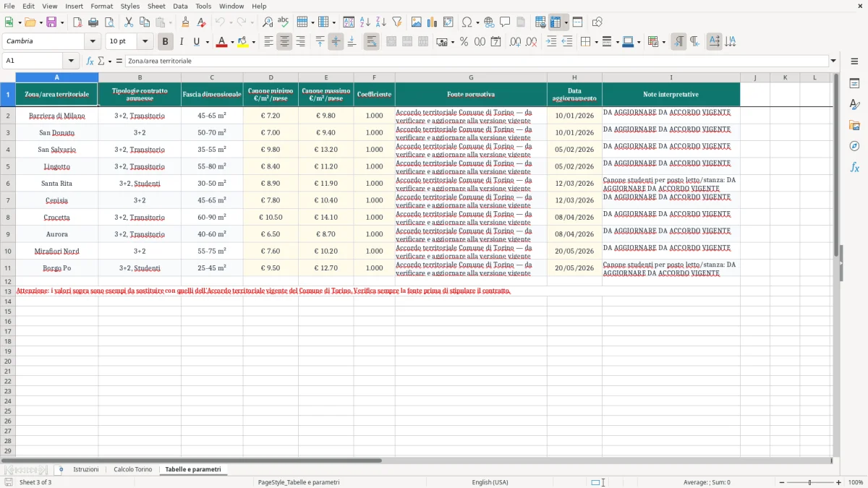Image resolution: width=868 pixels, height=488 pixels.
Task: Open the Borders dropdown arrow
Action: coord(596,42)
